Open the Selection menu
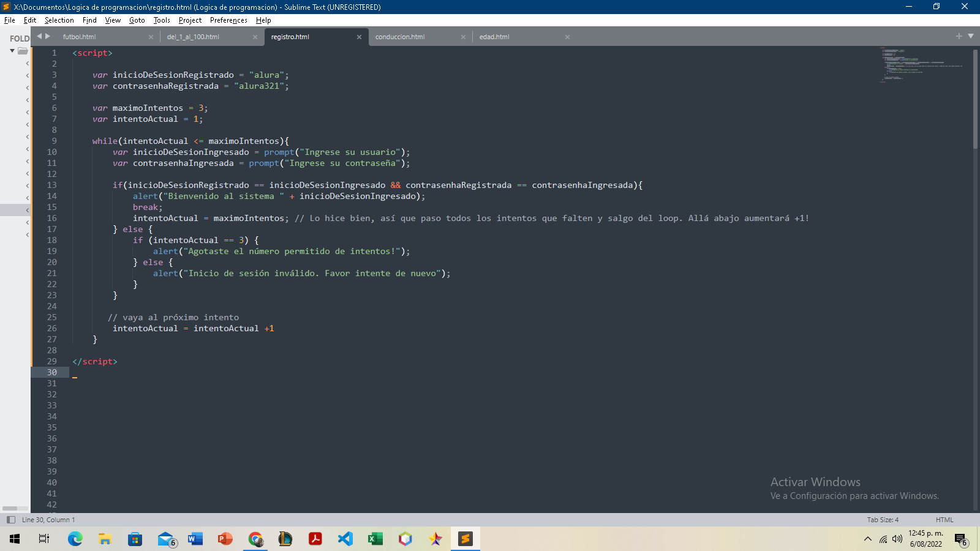This screenshot has width=980, height=551. point(59,20)
